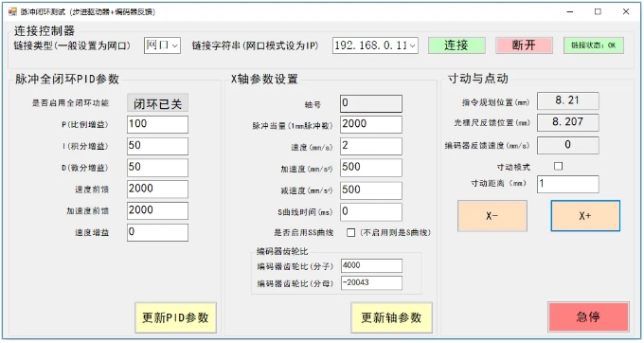Click the 速度前馈 input field
This screenshot has width=644, height=343.
(157, 189)
